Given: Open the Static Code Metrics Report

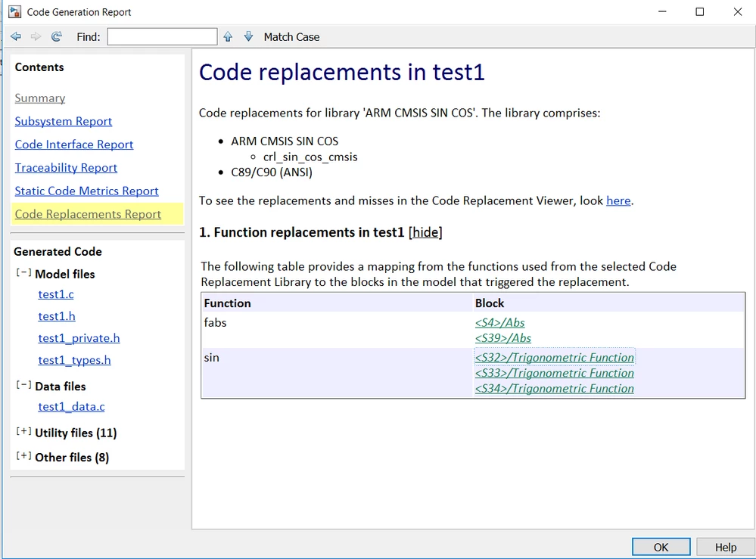Looking at the screenshot, I should click(86, 191).
